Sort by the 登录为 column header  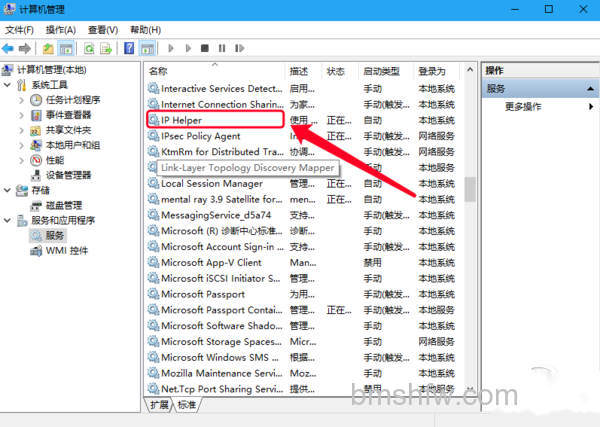[437, 71]
